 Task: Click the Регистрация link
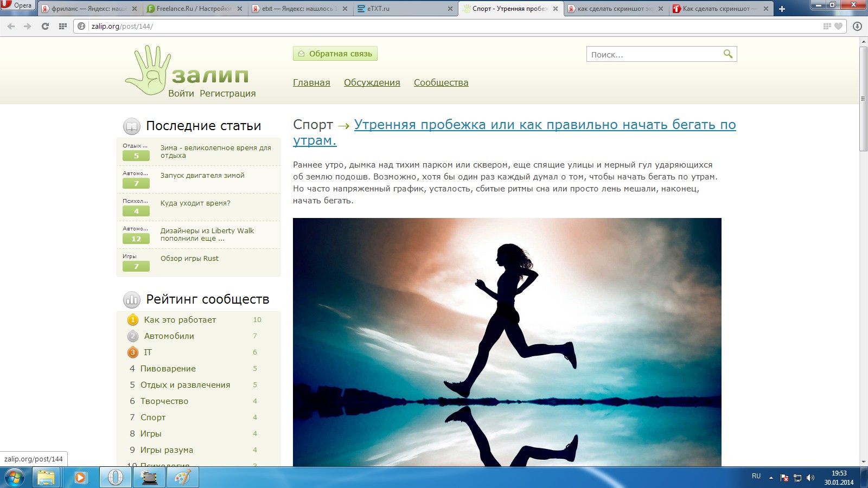228,93
